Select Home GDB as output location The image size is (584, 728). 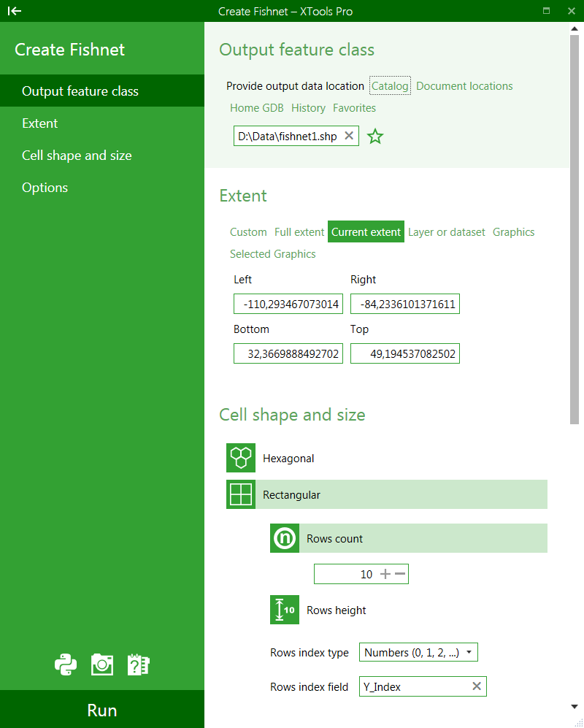[257, 108]
